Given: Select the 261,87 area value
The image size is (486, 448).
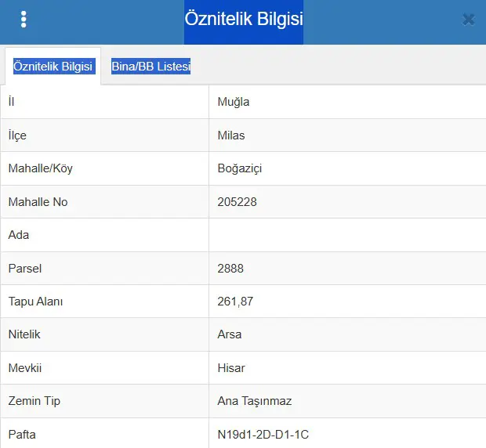Looking at the screenshot, I should tap(235, 302).
